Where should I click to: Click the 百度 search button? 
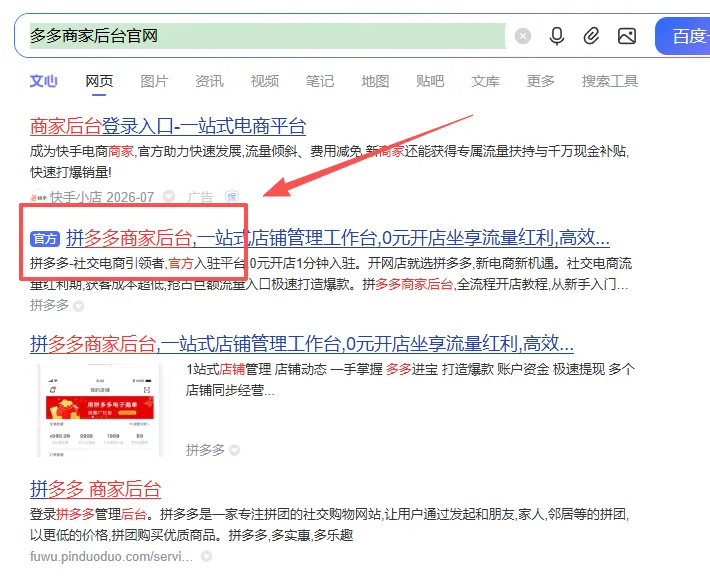pos(683,36)
